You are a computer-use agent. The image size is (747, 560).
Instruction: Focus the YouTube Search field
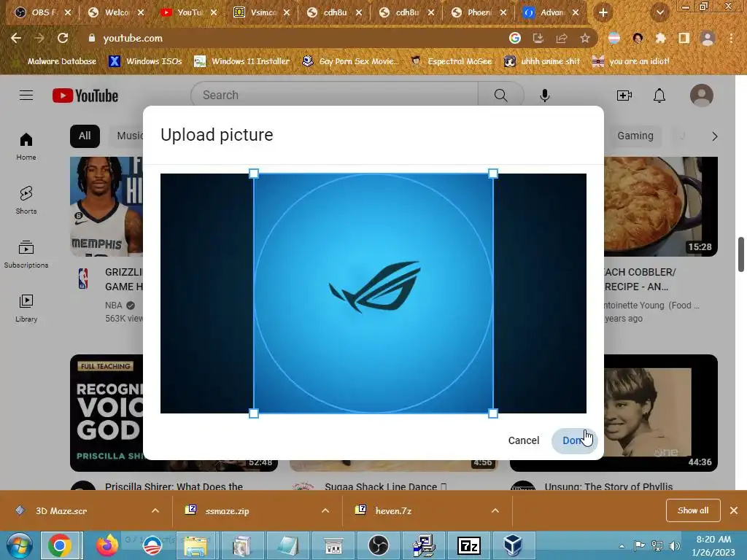pos(334,95)
